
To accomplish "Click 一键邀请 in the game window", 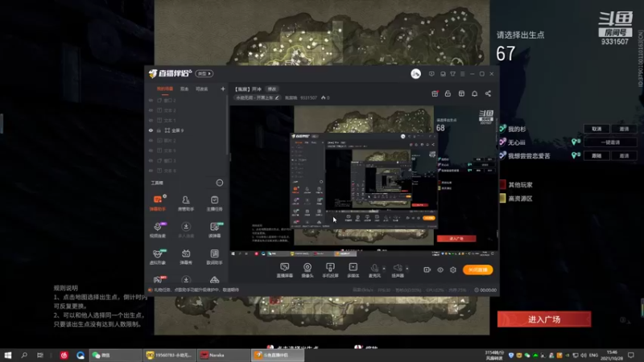I will coord(610,142).
